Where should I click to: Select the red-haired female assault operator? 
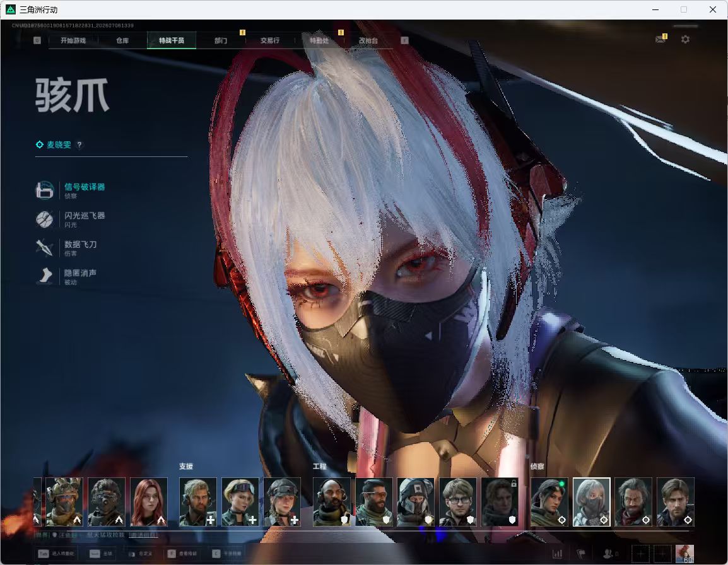pos(149,502)
